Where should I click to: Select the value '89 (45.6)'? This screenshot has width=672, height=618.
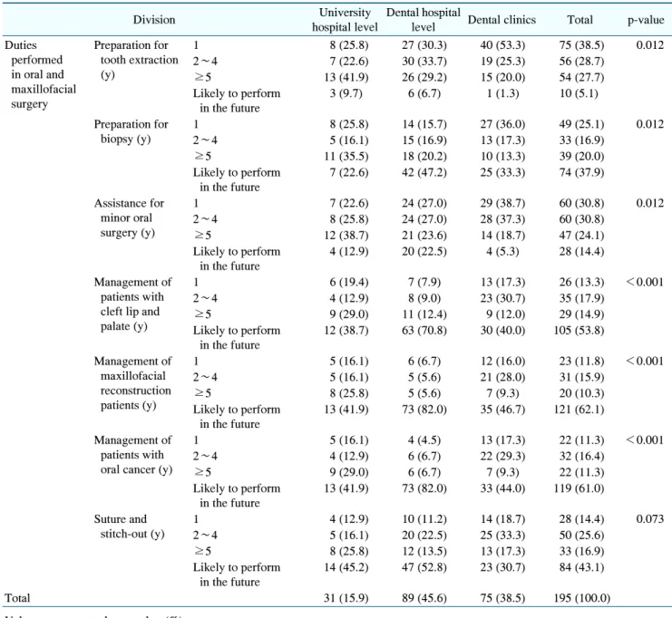click(424, 598)
